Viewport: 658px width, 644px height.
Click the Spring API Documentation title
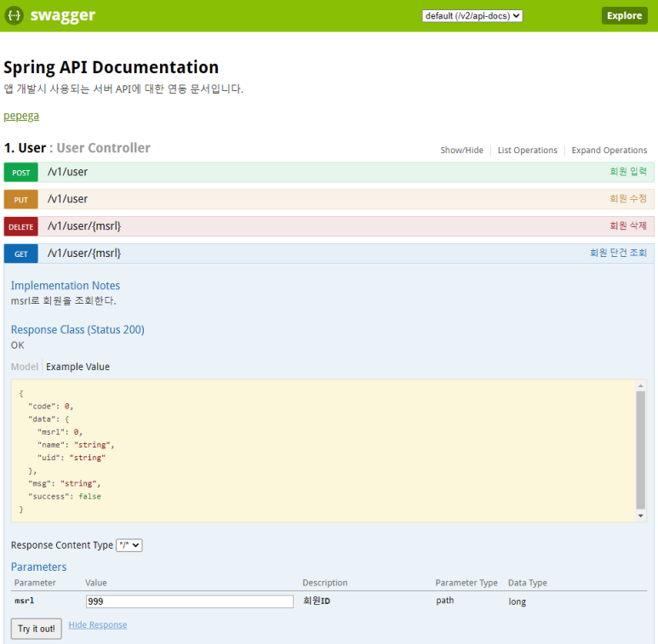coord(112,67)
